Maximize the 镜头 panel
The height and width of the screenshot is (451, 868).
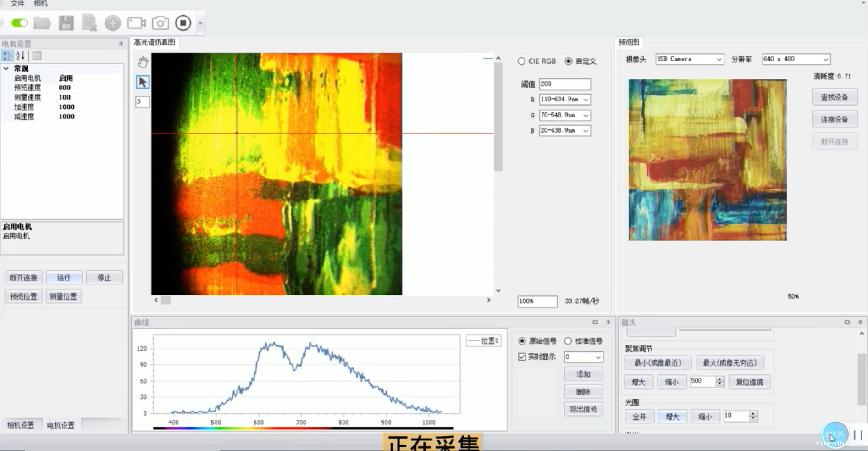(x=847, y=322)
